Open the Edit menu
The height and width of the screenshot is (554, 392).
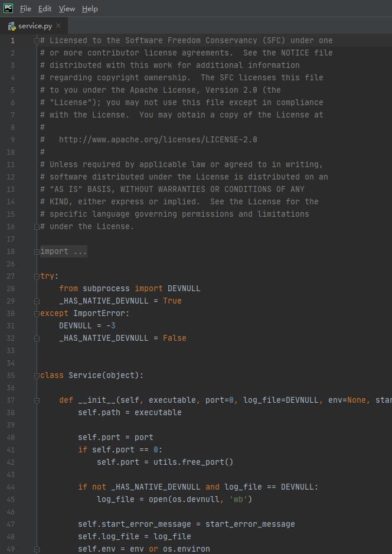(x=45, y=9)
